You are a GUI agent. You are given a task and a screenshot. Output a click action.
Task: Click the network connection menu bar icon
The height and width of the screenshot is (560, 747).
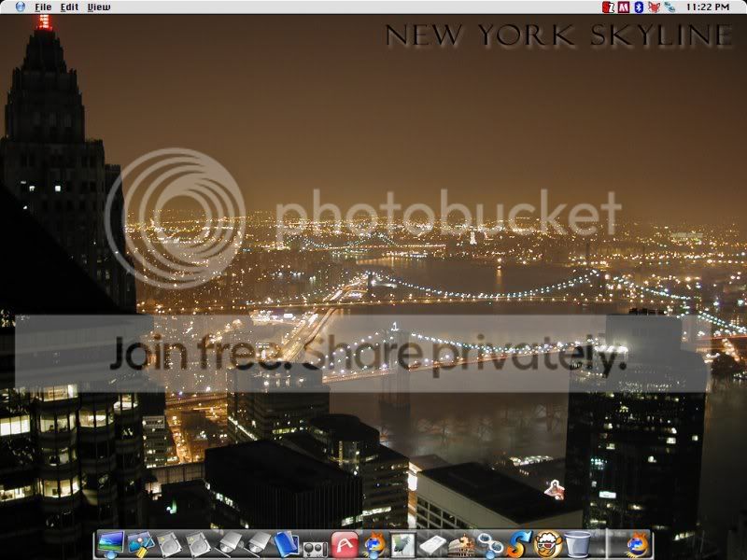click(669, 7)
